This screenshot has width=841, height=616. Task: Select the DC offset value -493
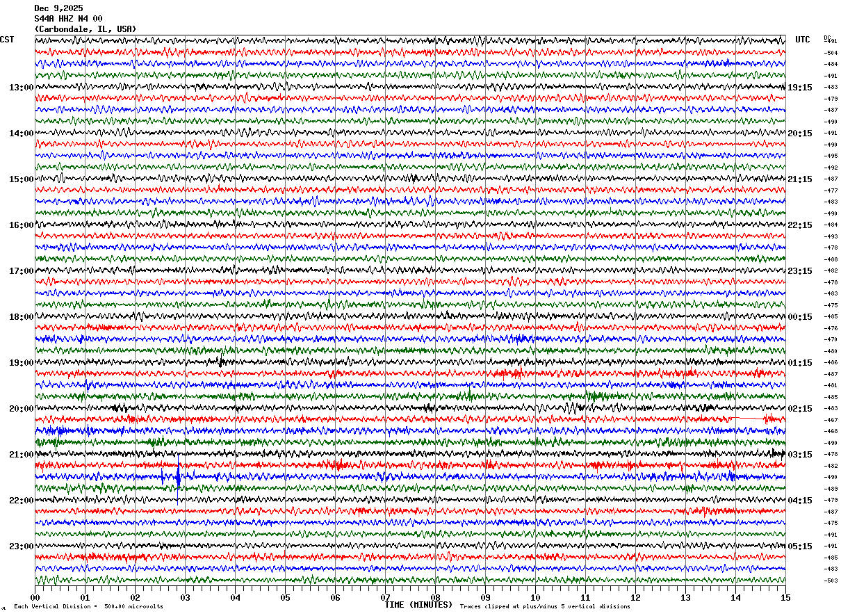point(831,236)
